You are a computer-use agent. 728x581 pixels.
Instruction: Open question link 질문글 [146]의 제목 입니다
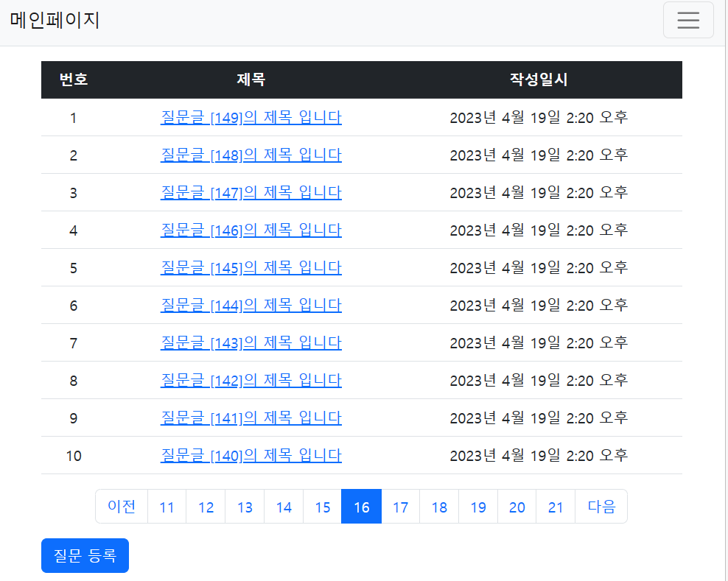[x=251, y=230]
